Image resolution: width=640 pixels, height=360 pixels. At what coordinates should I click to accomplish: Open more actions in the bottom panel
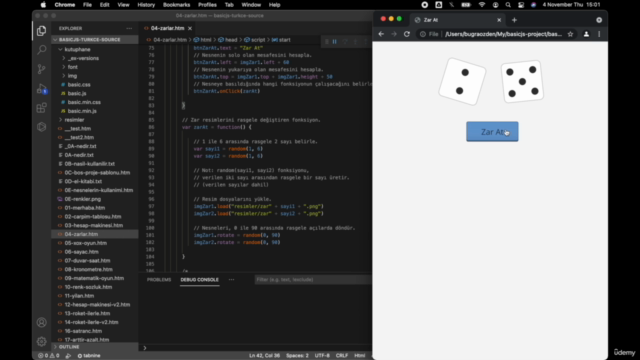231,280
